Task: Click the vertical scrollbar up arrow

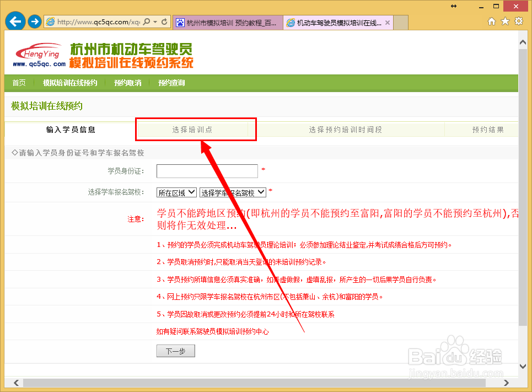Action: tap(523, 42)
